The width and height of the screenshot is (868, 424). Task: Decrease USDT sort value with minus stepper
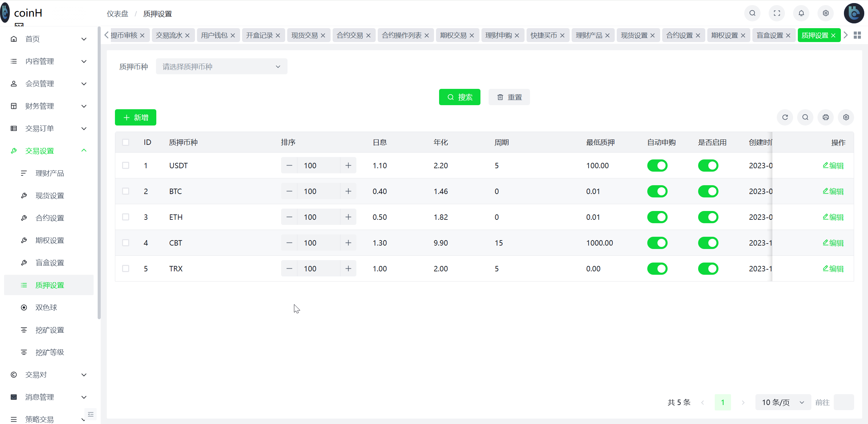(289, 165)
